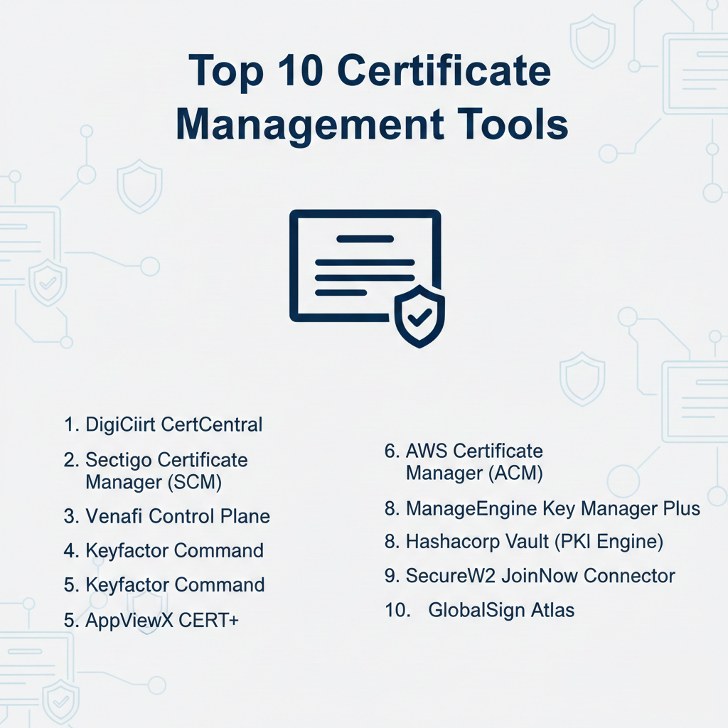Select ManageEngine Key Manager Plus
The width and height of the screenshot is (728, 728).
tap(542, 508)
